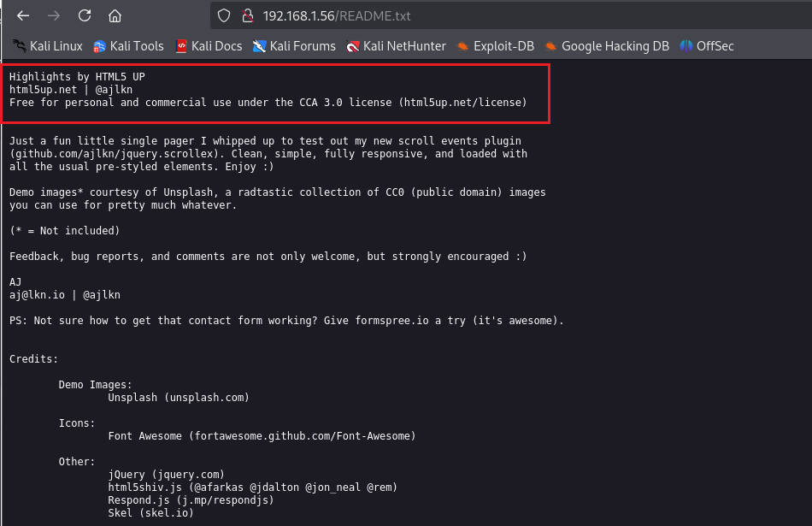Open the Kali Docs bookmark
The width and height of the screenshot is (812, 526).
209,46
